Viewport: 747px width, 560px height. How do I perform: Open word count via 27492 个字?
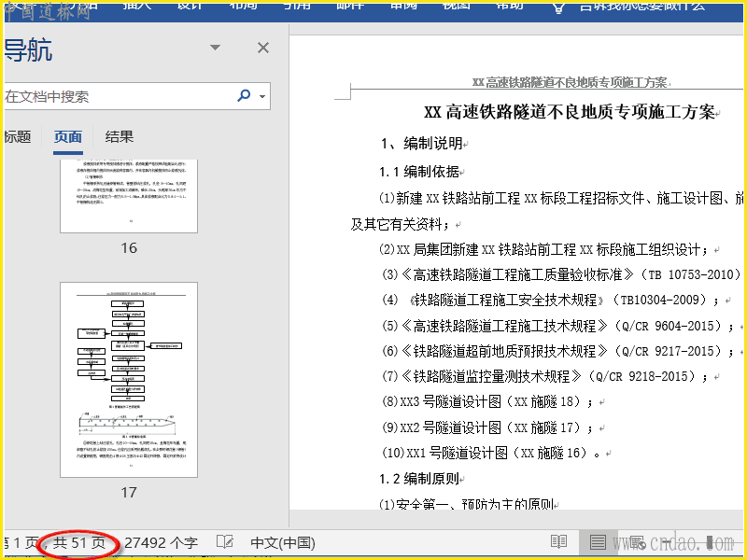point(161,543)
